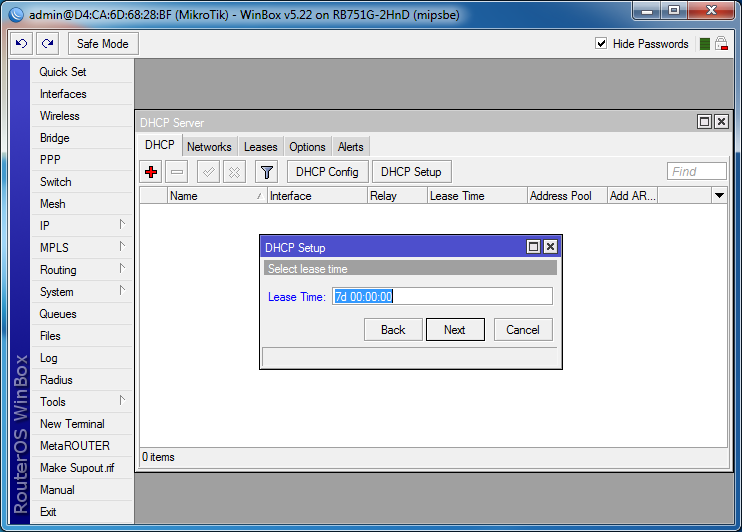Image resolution: width=742 pixels, height=532 pixels.
Task: Expand the Routing submenu
Action: click(x=122, y=268)
